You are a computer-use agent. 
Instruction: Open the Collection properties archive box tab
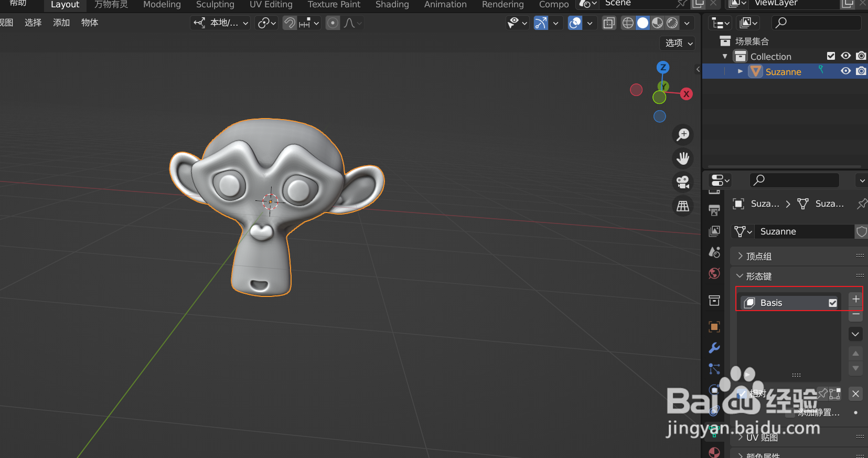click(x=714, y=300)
